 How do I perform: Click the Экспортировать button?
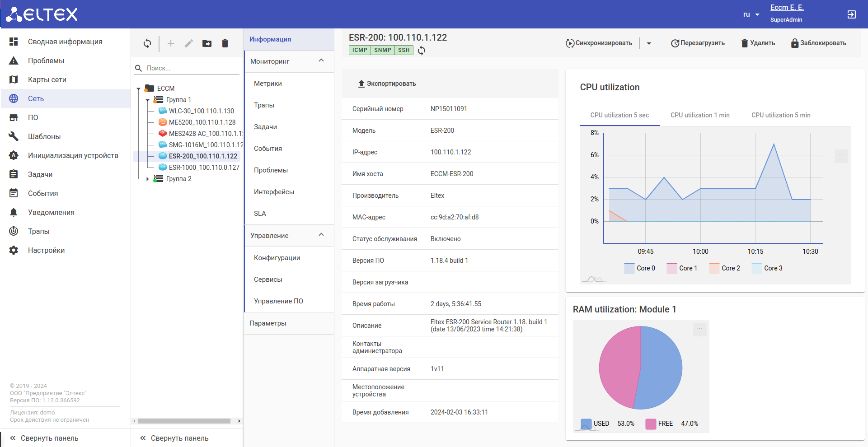point(387,84)
